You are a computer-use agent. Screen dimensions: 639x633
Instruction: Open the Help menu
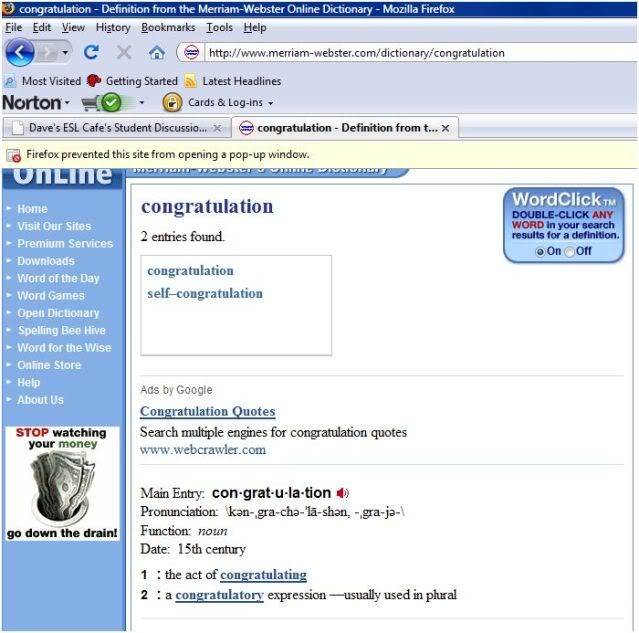click(255, 27)
